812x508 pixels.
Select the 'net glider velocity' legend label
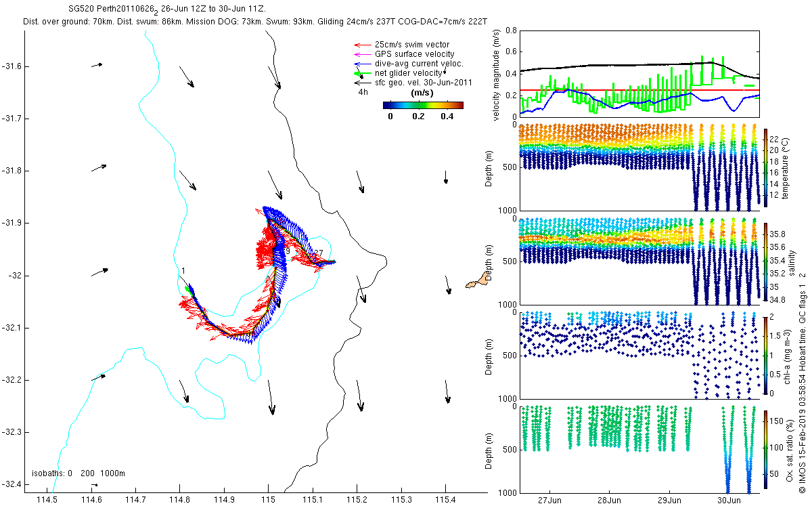tap(408, 73)
